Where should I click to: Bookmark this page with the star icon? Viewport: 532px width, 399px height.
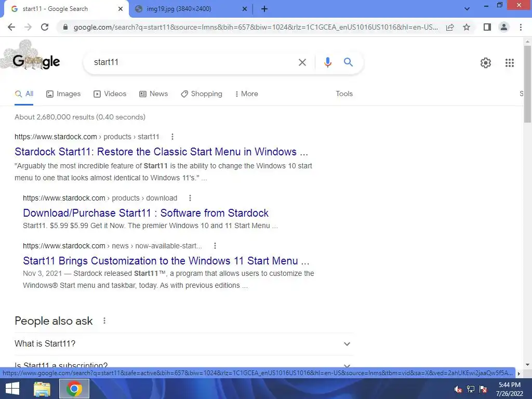[x=467, y=27]
